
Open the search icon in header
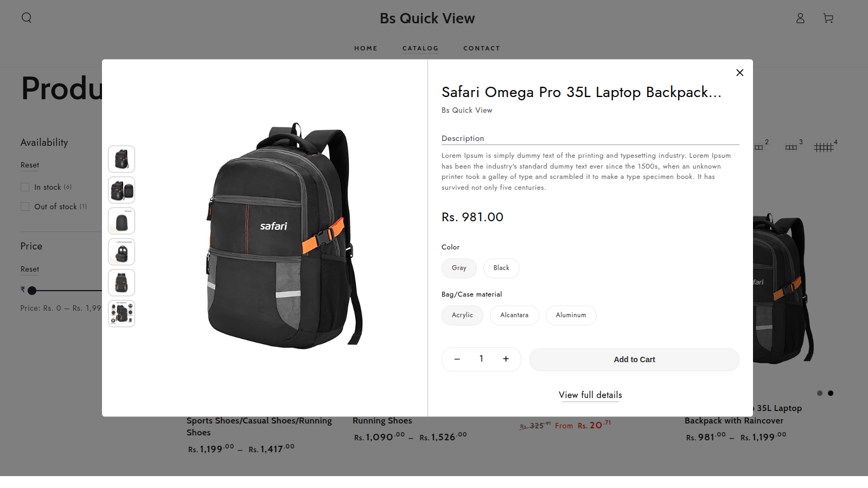click(27, 18)
